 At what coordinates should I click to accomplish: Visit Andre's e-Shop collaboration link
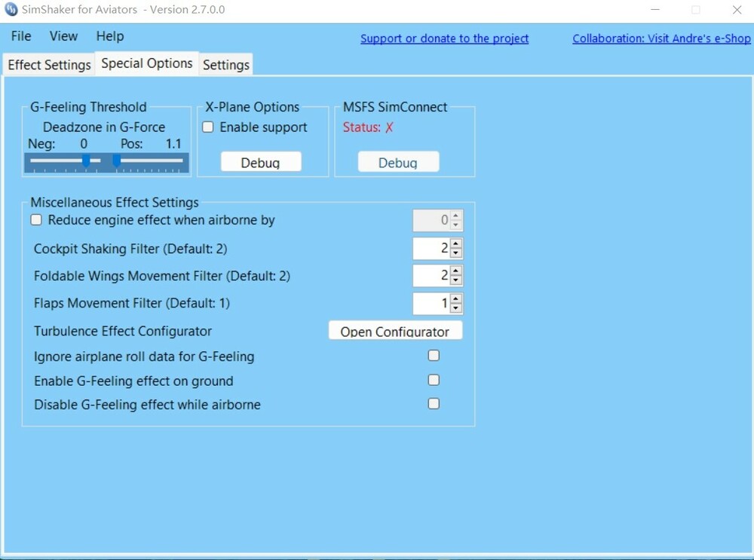(x=661, y=38)
